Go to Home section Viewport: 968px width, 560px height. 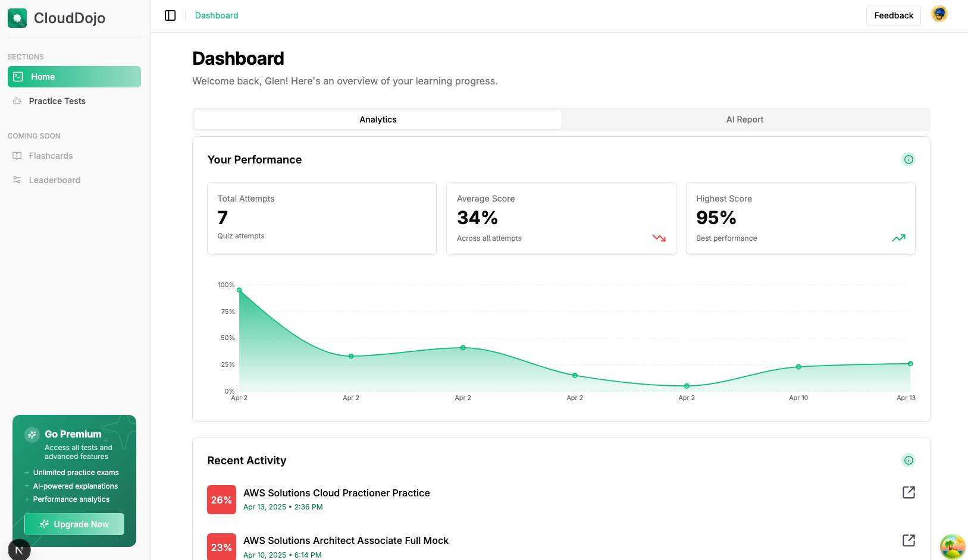coord(74,77)
